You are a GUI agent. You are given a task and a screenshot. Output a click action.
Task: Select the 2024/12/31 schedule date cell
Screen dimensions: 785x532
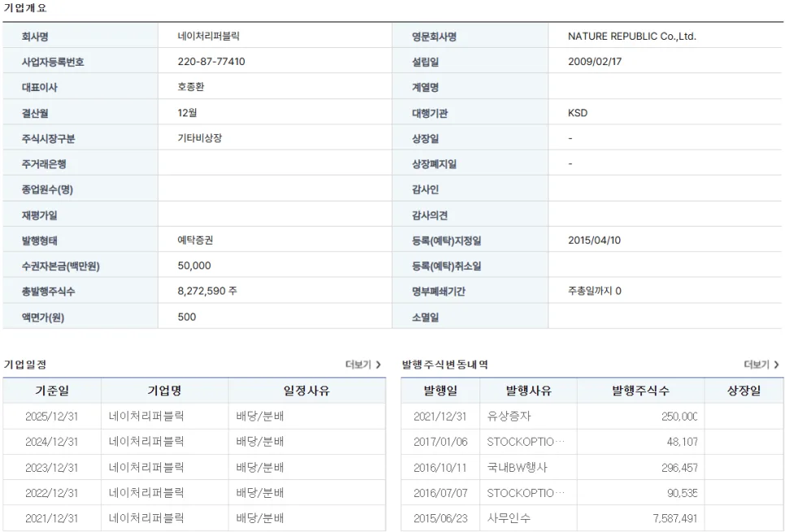(52, 442)
